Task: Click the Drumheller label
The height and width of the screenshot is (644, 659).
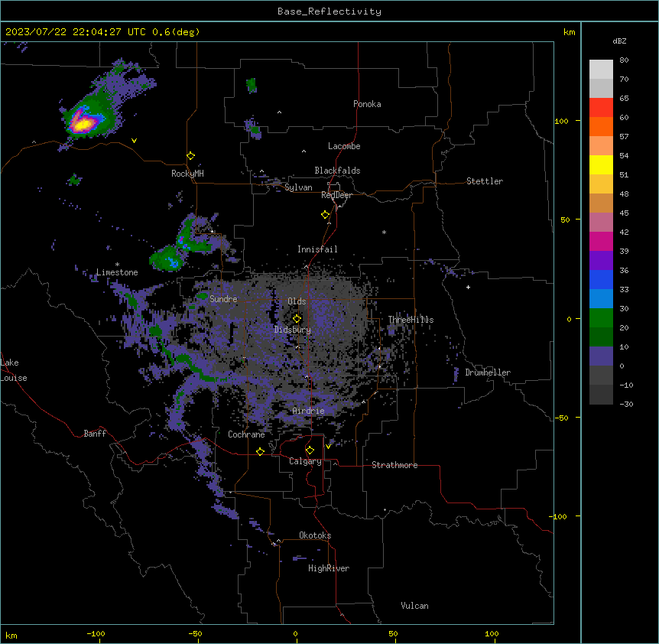Action: pyautogui.click(x=488, y=372)
